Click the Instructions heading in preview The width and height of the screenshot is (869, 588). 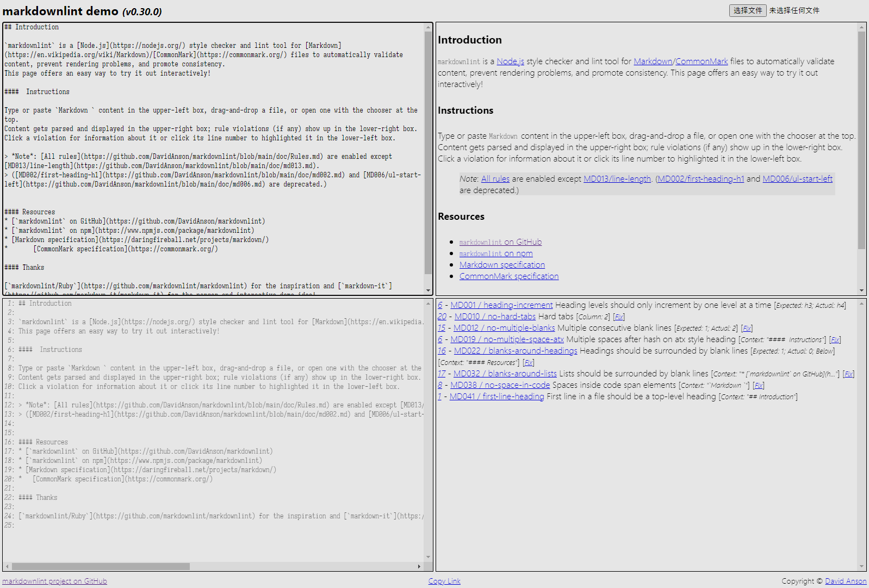coord(465,110)
